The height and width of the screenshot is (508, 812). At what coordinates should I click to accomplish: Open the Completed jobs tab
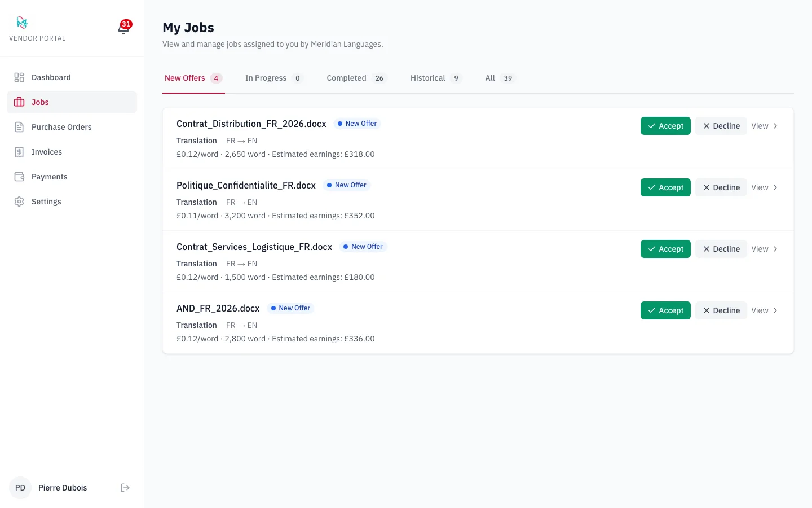tap(357, 78)
